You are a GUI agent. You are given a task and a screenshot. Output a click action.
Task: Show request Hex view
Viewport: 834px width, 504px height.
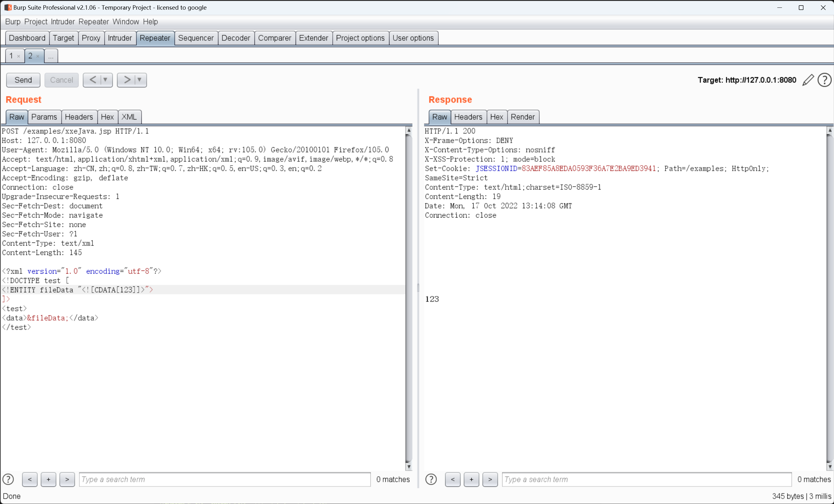(x=107, y=117)
